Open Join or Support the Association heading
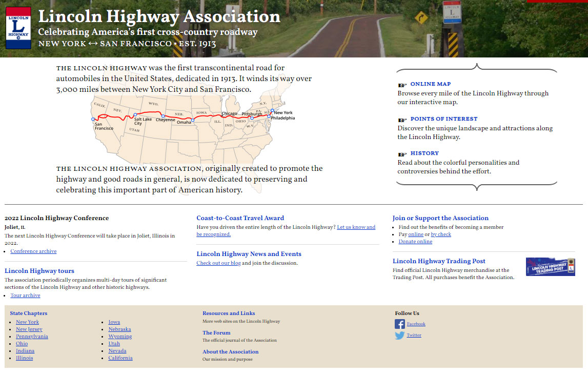The height and width of the screenshot is (374, 588). [441, 218]
